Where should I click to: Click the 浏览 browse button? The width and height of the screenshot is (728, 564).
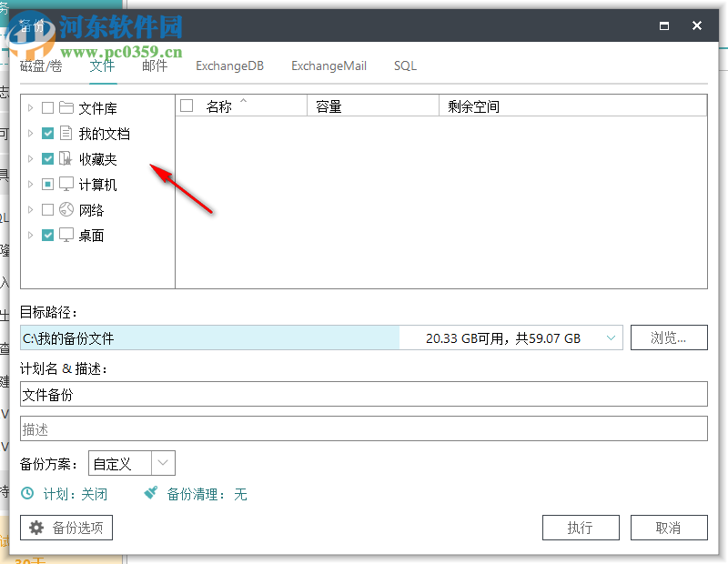click(x=669, y=337)
